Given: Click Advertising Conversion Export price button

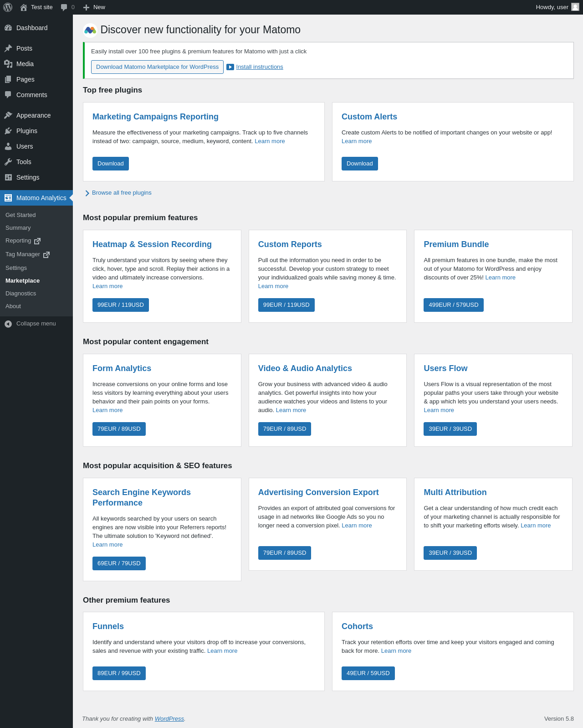Looking at the screenshot, I should pos(285,553).
